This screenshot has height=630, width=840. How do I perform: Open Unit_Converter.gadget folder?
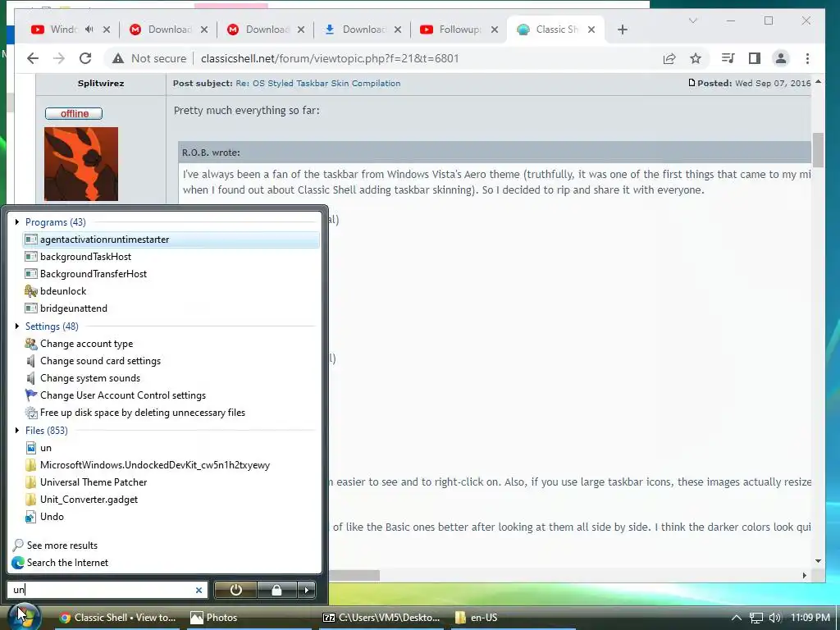[171, 500]
